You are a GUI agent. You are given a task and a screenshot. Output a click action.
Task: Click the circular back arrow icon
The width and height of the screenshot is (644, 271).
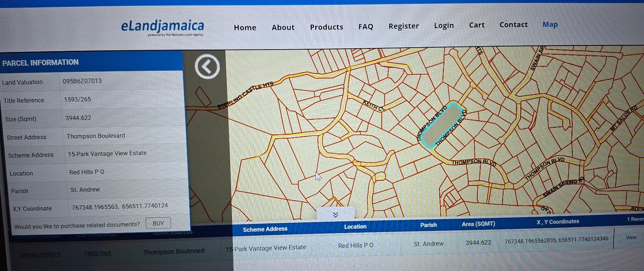(x=207, y=67)
